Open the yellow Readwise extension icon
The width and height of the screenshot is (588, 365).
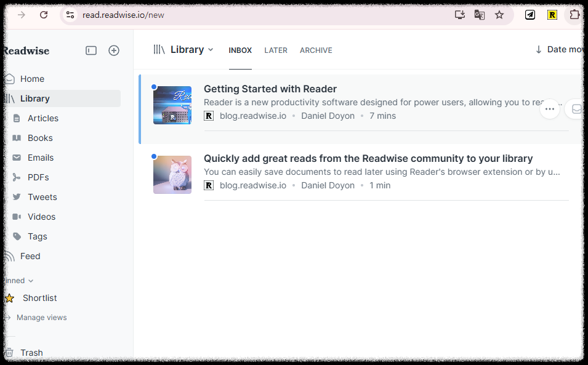(x=552, y=15)
